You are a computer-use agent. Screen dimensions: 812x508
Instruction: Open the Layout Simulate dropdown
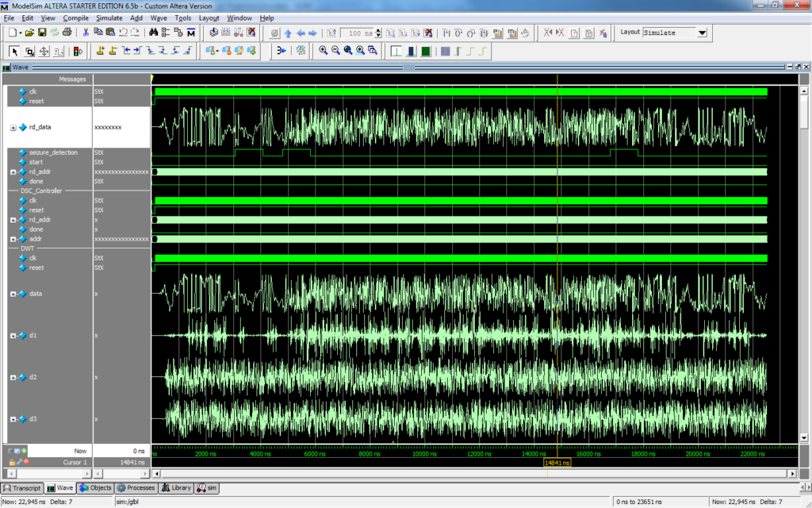pos(701,33)
